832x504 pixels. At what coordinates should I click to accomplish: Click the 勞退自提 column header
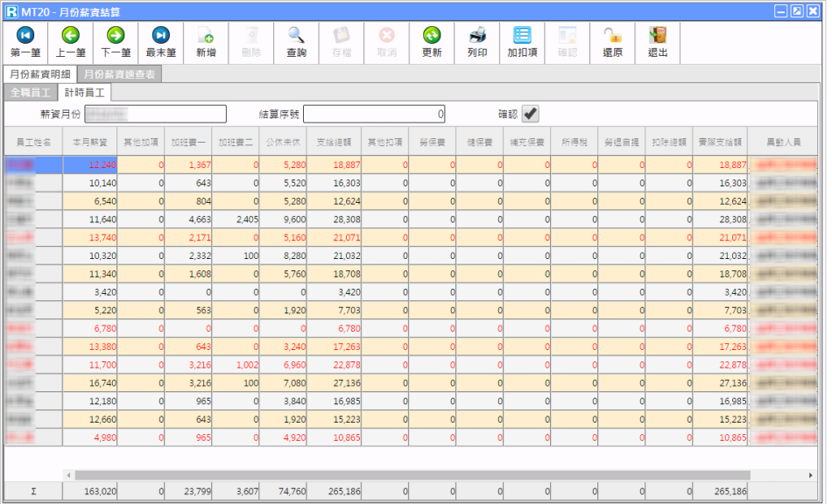621,142
